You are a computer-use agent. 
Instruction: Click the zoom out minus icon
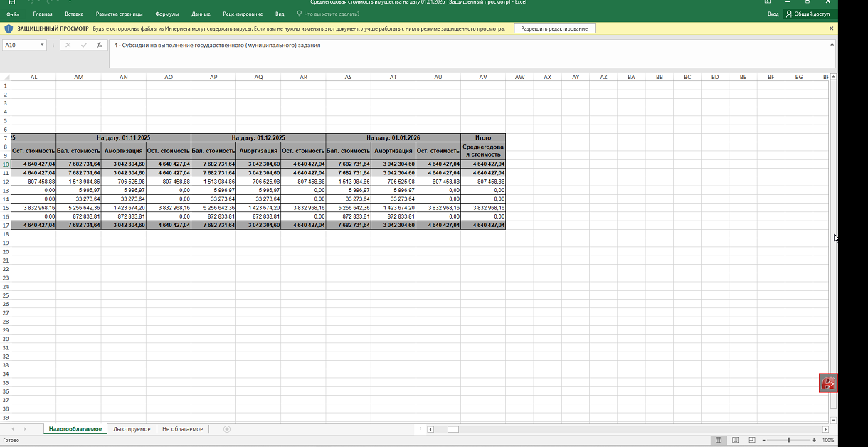(763, 441)
